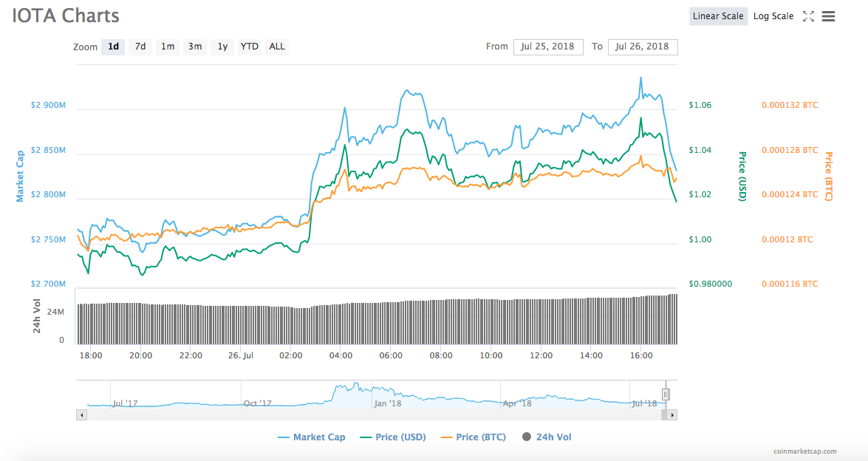Toggle 24h Vol series in legend
This screenshot has width=868, height=461.
tap(547, 437)
